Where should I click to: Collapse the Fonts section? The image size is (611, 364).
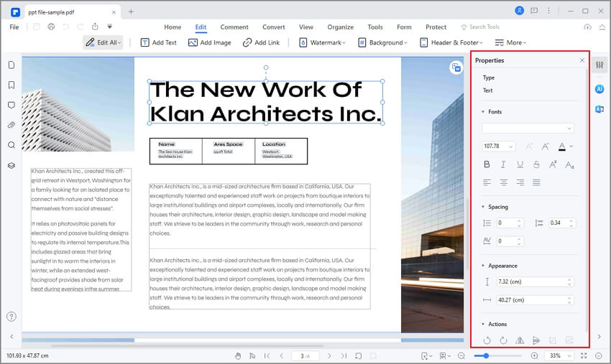483,112
